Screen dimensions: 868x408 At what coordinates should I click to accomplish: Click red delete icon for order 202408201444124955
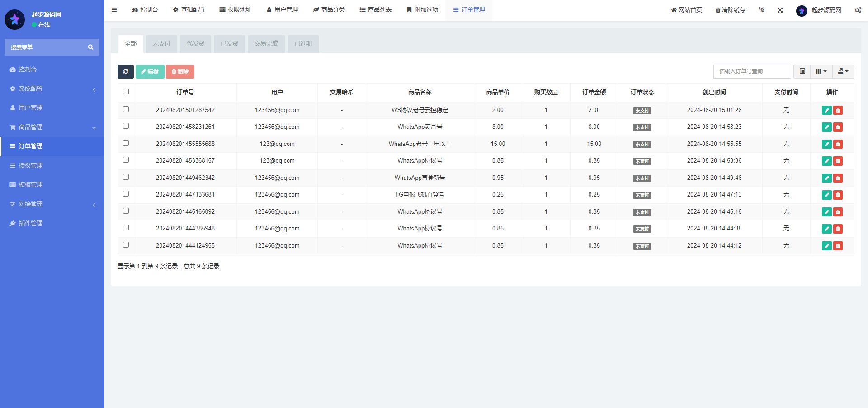click(838, 246)
